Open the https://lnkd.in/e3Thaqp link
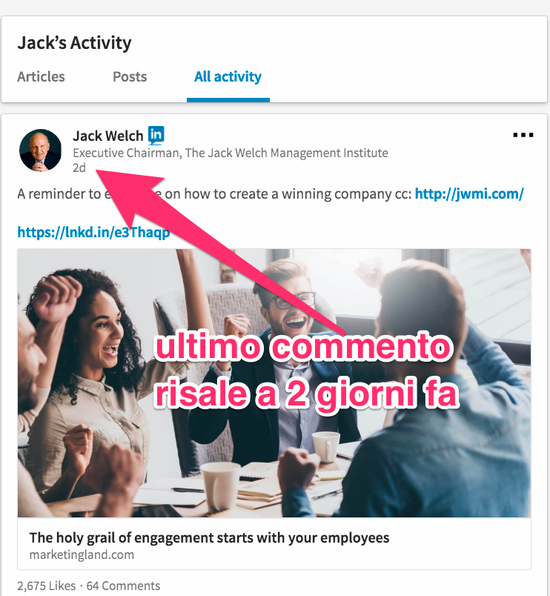Screen dimensions: 550x596 point(94,232)
